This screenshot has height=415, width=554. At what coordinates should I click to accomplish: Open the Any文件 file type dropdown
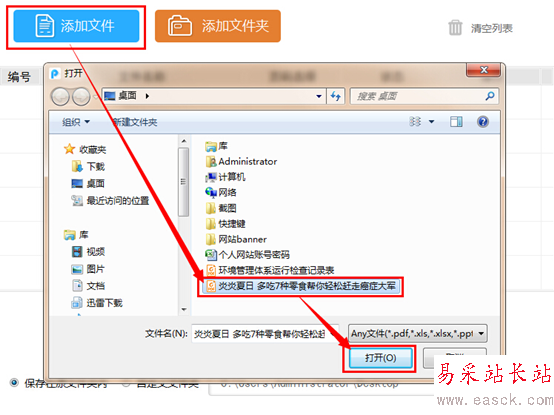click(417, 333)
